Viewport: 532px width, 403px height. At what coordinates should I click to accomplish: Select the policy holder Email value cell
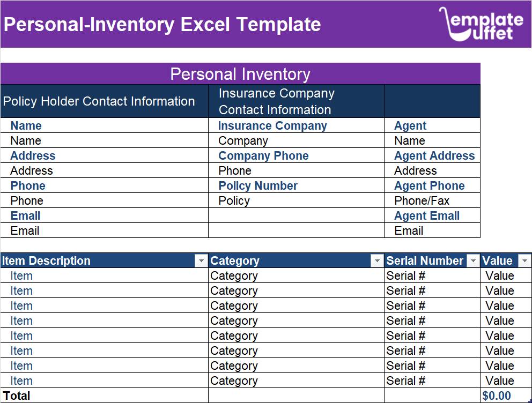[x=104, y=230]
